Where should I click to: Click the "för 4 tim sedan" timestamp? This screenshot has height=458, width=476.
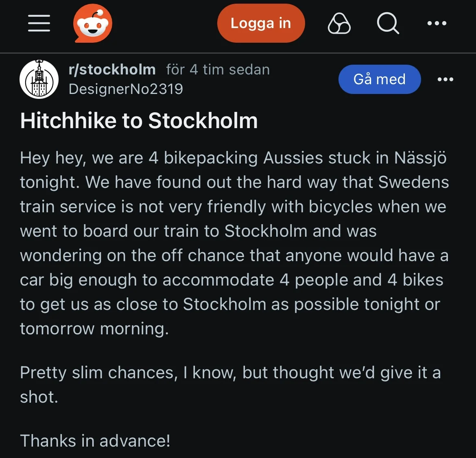[218, 70]
